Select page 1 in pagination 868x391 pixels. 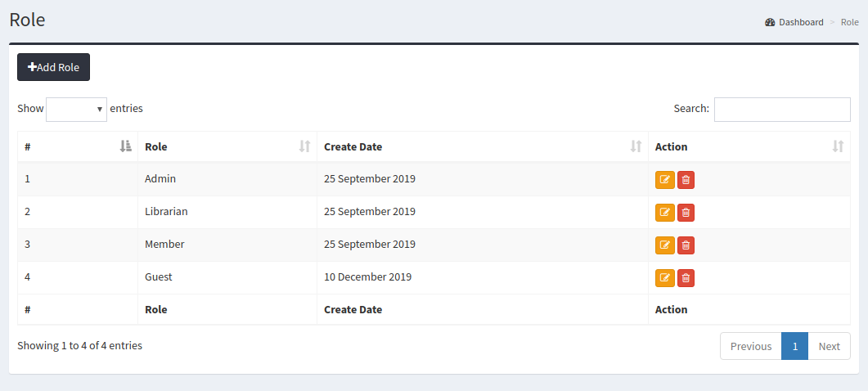[795, 346]
